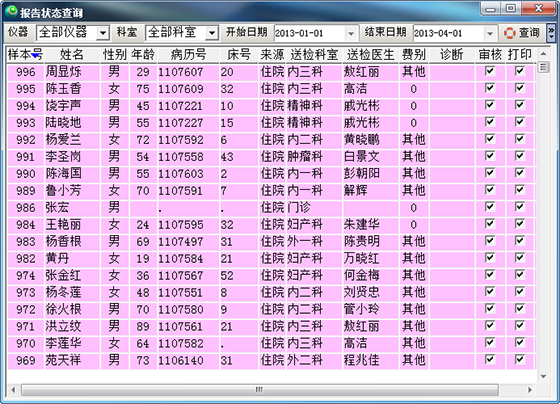This screenshot has height=404, width=560.
Task: Click the 2013-01-01 start date field
Action: 310,33
